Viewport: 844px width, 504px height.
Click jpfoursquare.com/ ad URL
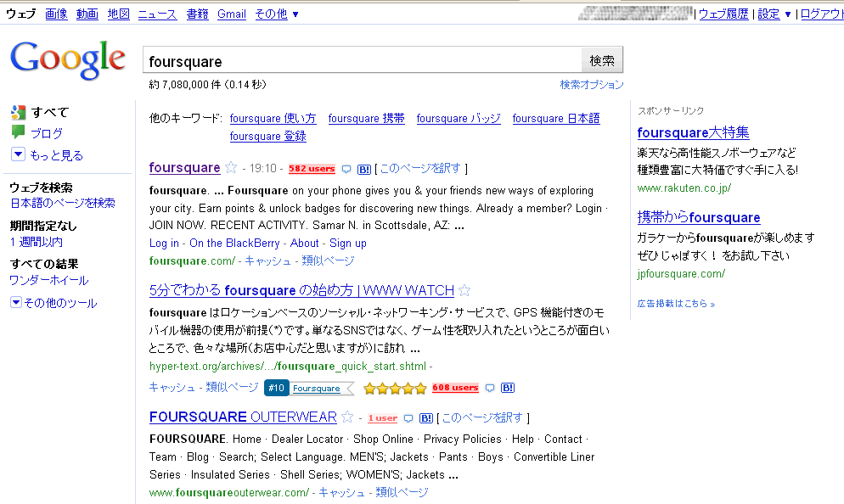(x=681, y=274)
